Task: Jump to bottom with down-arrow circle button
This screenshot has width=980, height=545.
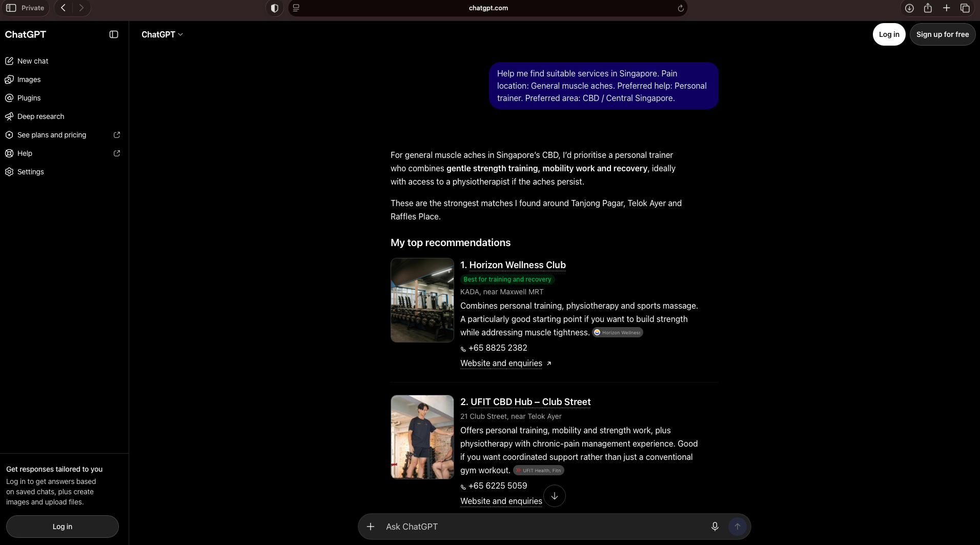Action: 555,496
